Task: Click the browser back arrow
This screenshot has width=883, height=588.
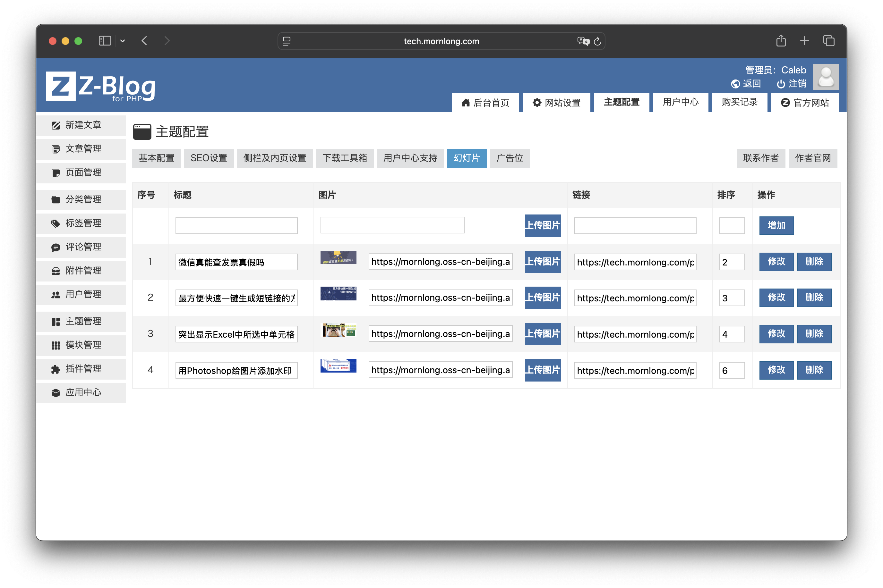Action: pyautogui.click(x=144, y=41)
